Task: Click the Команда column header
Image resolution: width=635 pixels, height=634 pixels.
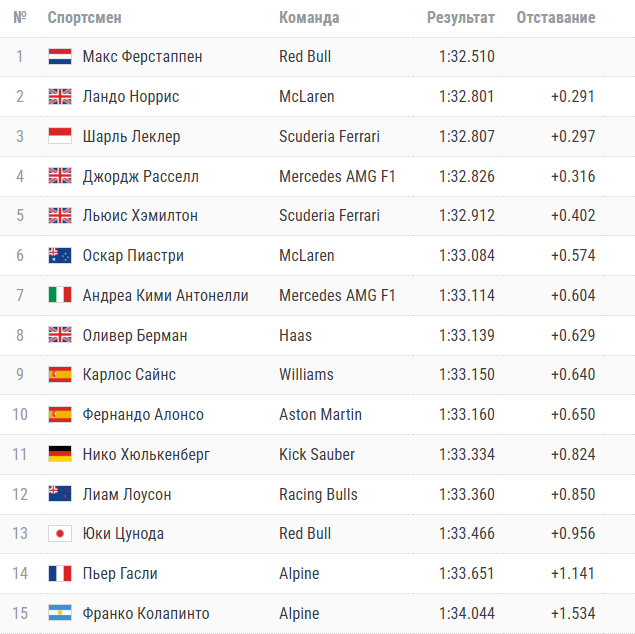Action: pyautogui.click(x=309, y=18)
